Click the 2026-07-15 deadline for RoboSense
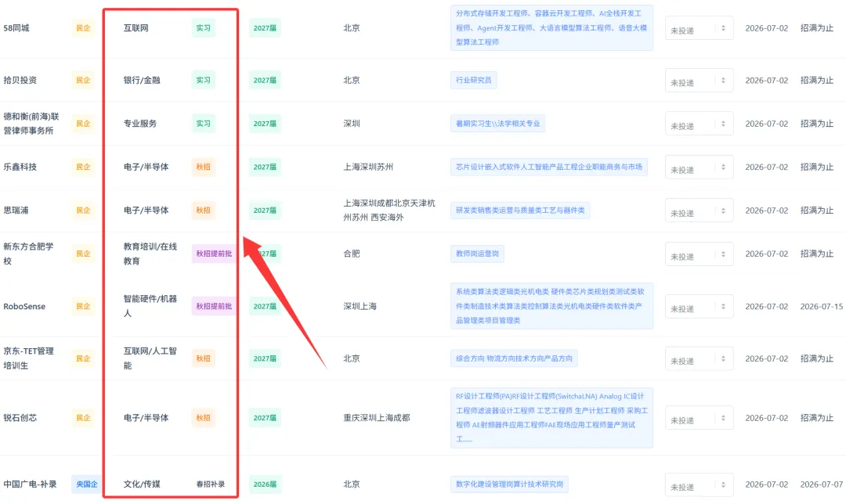 tap(821, 306)
